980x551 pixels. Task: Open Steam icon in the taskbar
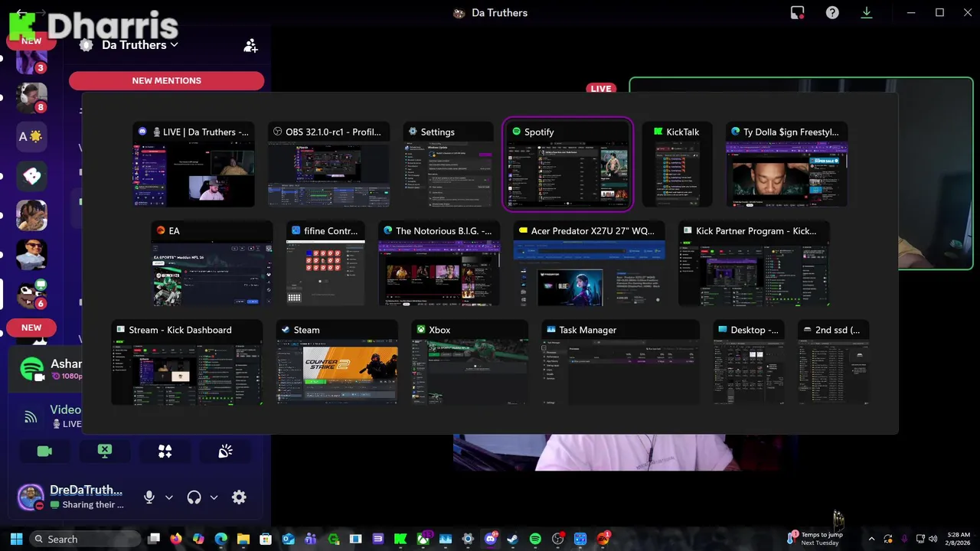tap(513, 539)
